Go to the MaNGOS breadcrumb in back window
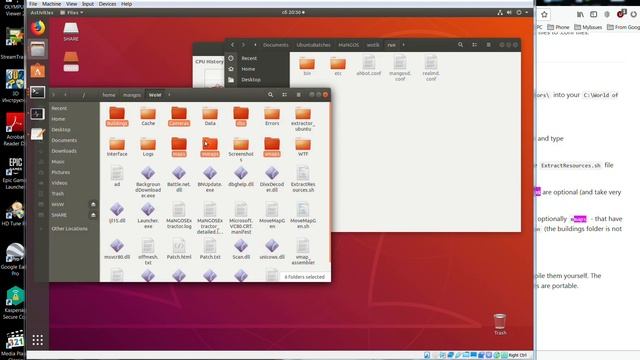Viewport: 640px width, 360px height. tap(349, 45)
